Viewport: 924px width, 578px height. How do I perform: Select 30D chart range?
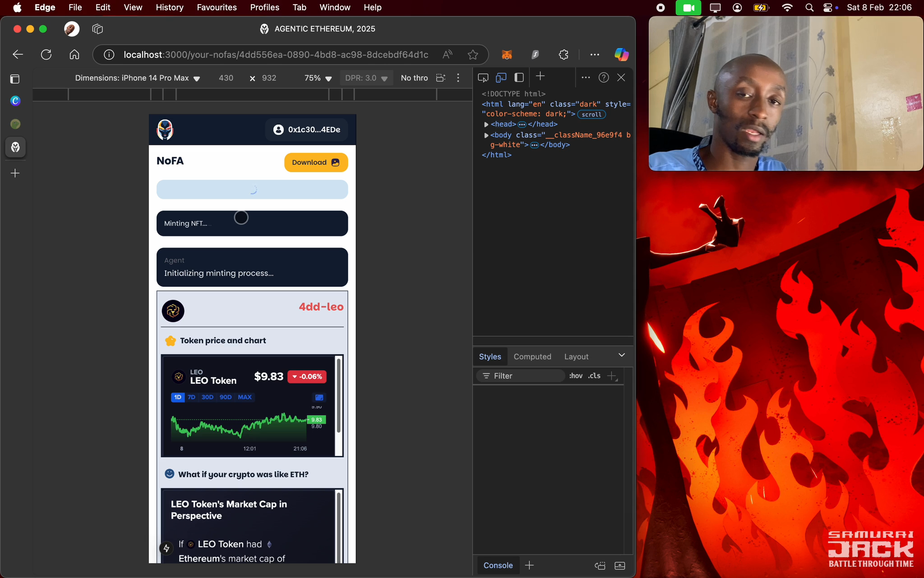pyautogui.click(x=207, y=397)
